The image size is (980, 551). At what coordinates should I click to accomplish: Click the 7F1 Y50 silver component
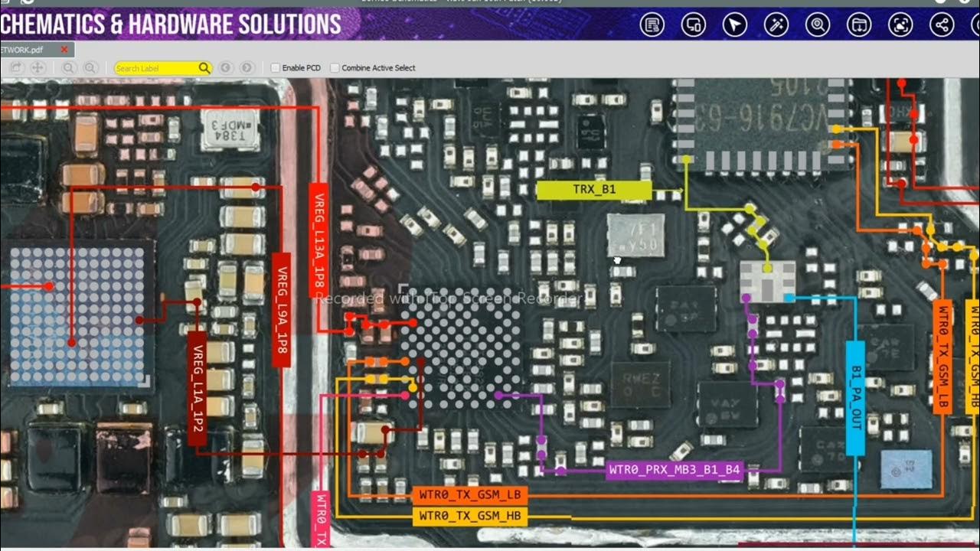click(635, 235)
